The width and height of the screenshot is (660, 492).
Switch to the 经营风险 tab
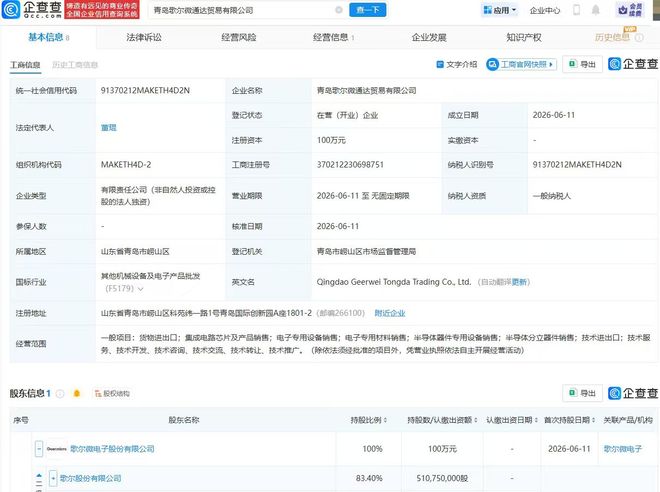(239, 37)
